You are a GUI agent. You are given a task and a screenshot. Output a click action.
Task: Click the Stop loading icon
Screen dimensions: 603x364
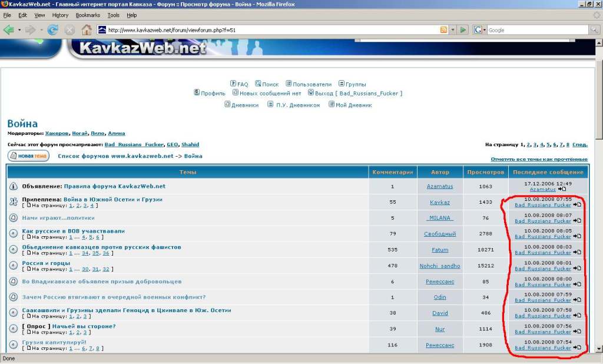69,29
